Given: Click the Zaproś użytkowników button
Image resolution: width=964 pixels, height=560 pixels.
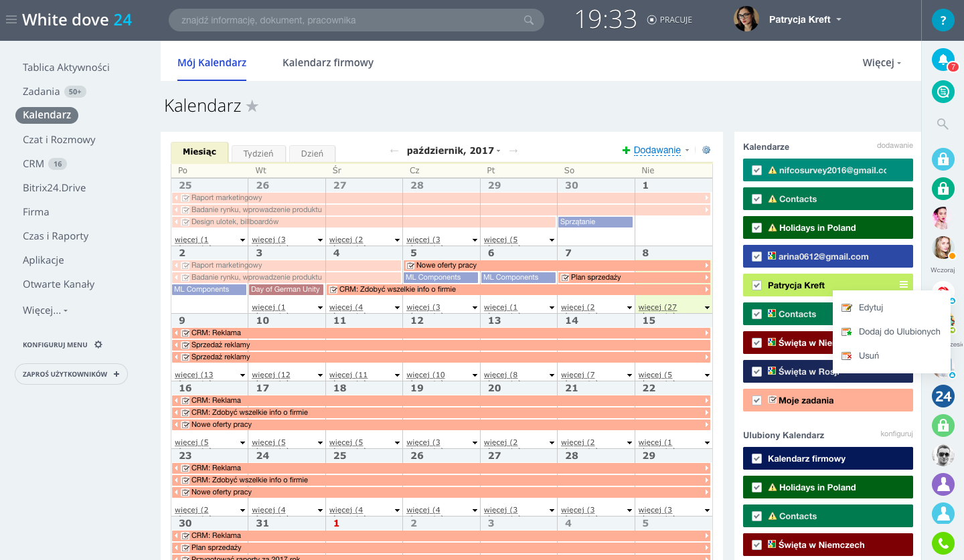Looking at the screenshot, I should pyautogui.click(x=71, y=375).
